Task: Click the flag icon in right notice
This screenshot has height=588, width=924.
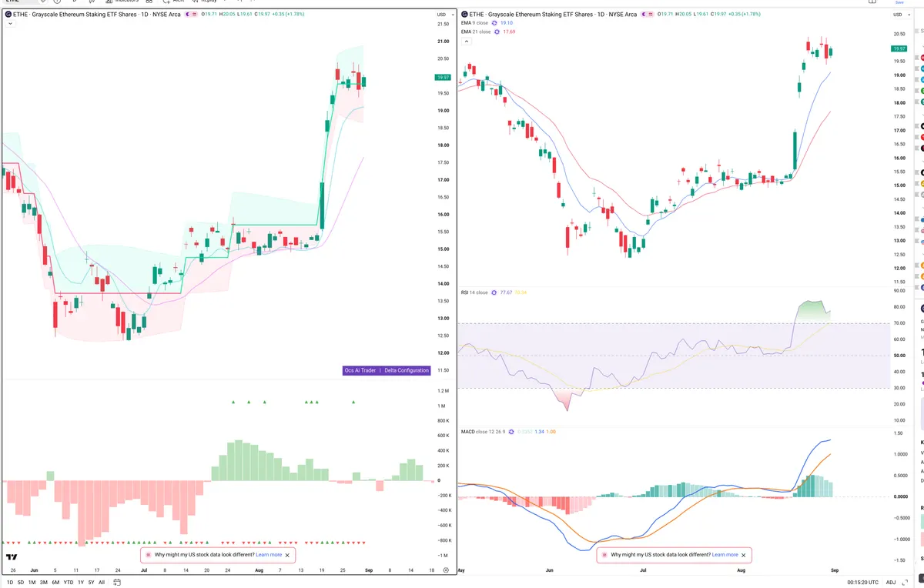Action: point(604,554)
